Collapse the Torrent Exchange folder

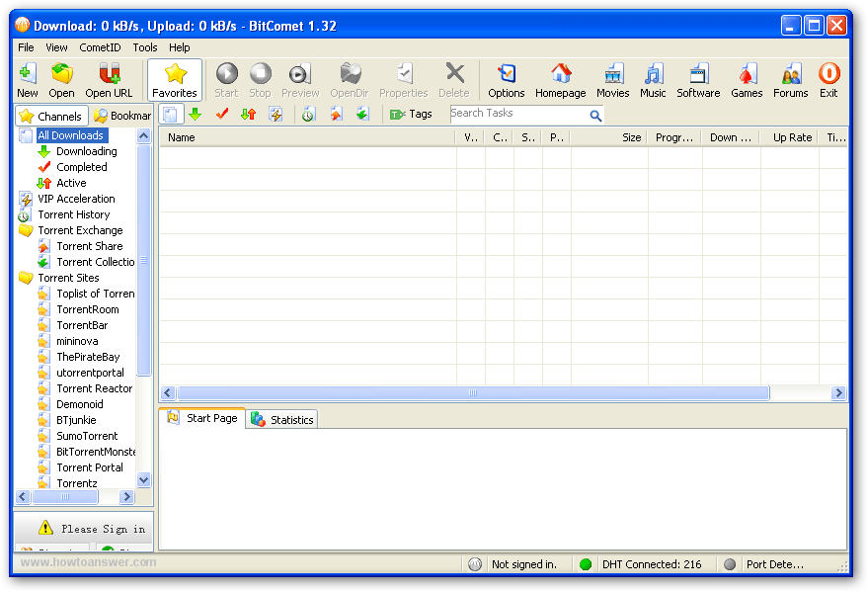[x=80, y=230]
